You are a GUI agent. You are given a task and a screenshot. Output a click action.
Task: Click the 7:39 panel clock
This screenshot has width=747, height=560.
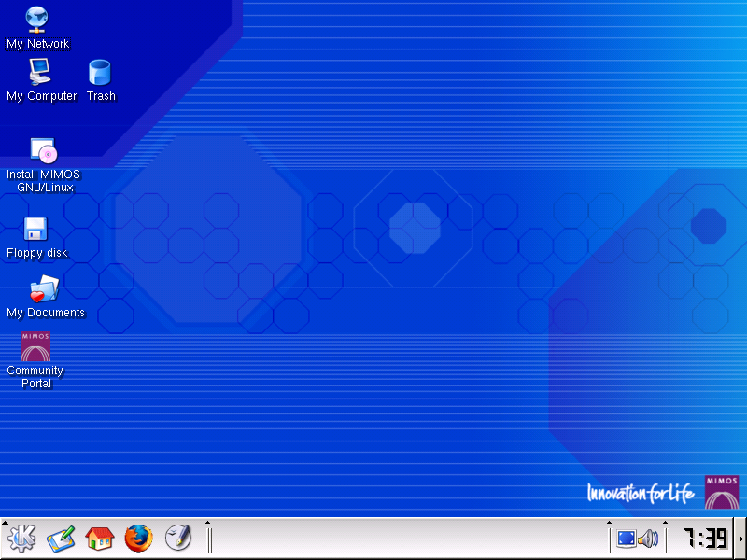pos(705,539)
